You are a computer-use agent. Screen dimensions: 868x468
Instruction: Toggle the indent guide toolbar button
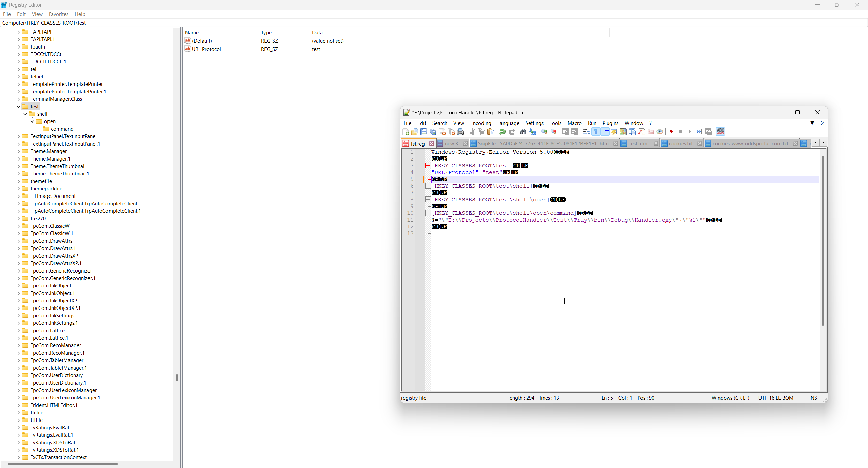coord(605,132)
